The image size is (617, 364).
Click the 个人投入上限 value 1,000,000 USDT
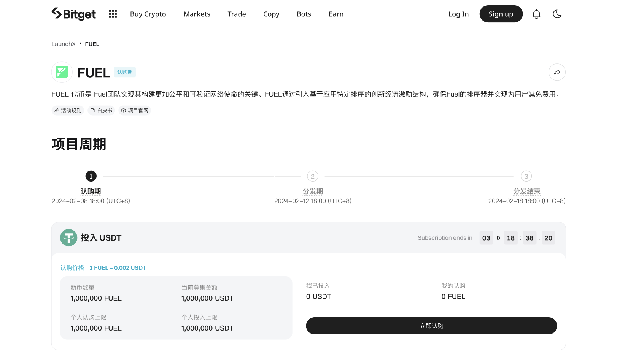207,328
